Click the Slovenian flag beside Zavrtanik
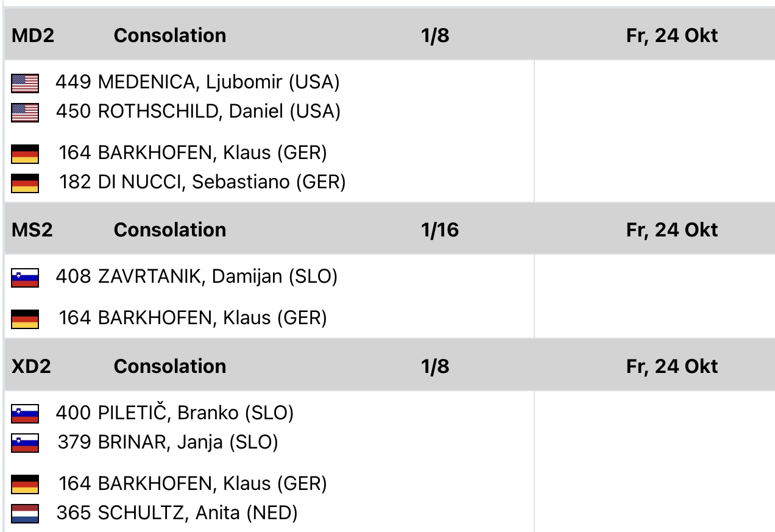The height and width of the screenshot is (532, 775). click(25, 278)
